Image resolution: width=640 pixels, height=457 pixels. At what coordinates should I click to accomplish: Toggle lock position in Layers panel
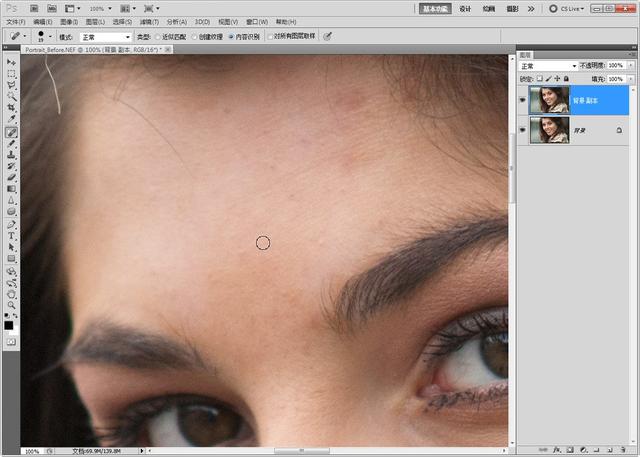pos(557,78)
